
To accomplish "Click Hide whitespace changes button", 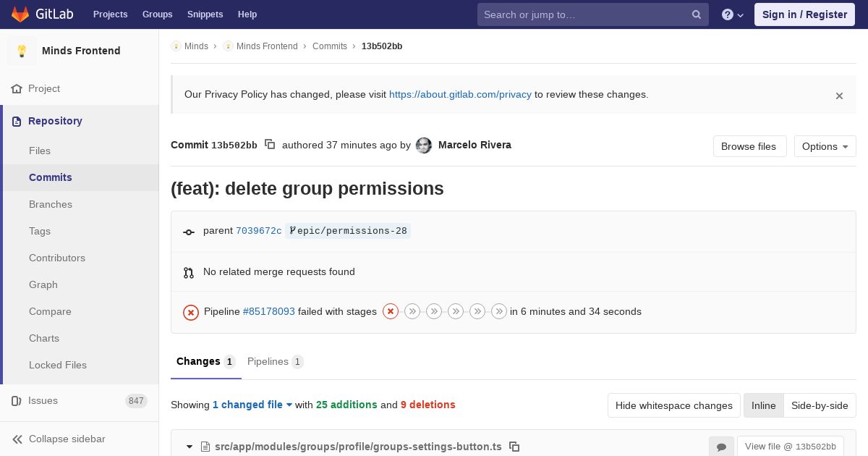I will tap(674, 405).
